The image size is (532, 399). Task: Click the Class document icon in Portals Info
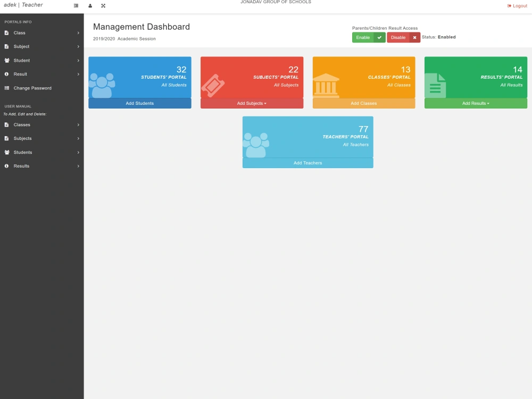(6, 33)
